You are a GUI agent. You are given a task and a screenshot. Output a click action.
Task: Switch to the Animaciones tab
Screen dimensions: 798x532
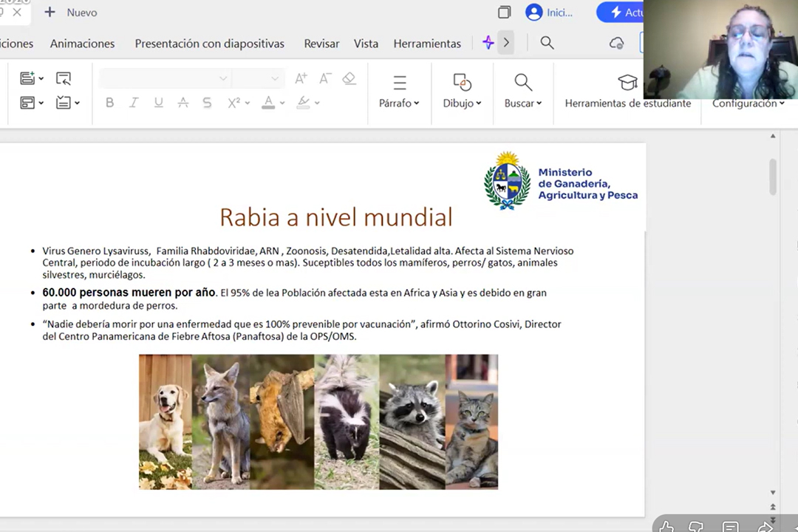[82, 44]
